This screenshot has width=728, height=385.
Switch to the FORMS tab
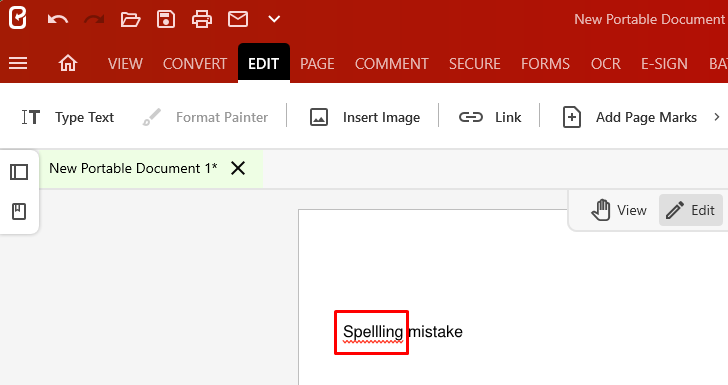coord(546,64)
